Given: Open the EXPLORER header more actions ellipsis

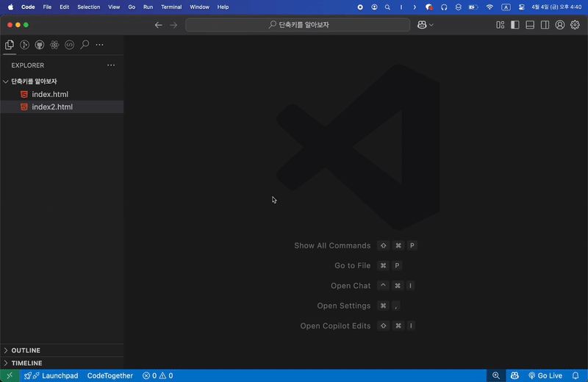Looking at the screenshot, I should (111, 65).
